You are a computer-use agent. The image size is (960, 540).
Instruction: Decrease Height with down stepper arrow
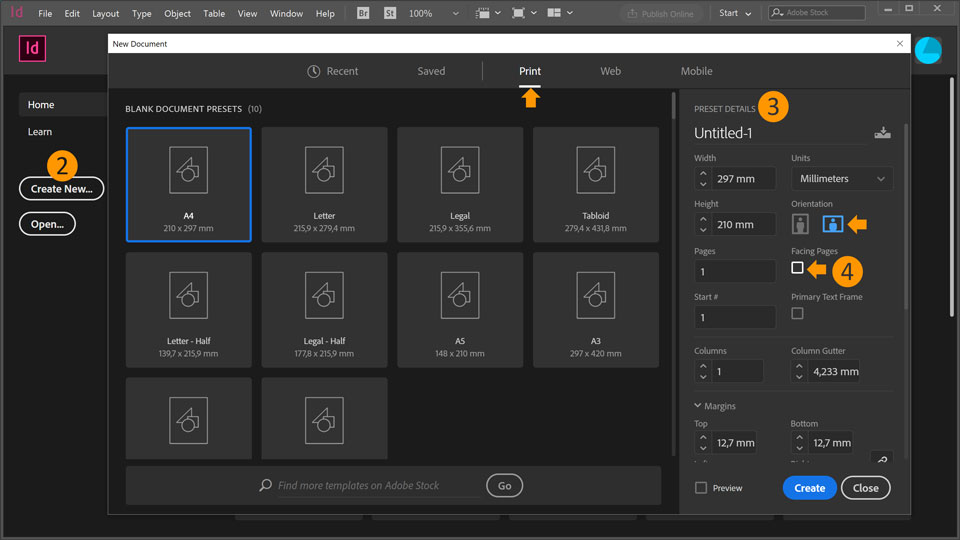[703, 230]
